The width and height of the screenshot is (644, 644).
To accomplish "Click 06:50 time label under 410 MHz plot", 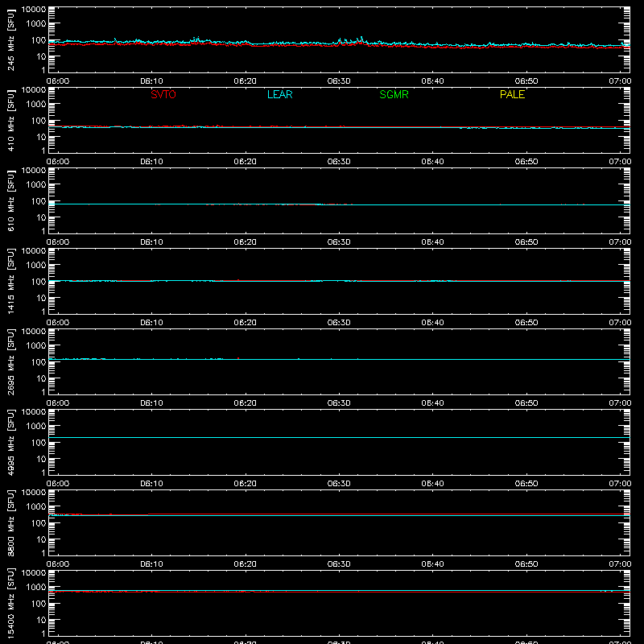I will [526, 162].
